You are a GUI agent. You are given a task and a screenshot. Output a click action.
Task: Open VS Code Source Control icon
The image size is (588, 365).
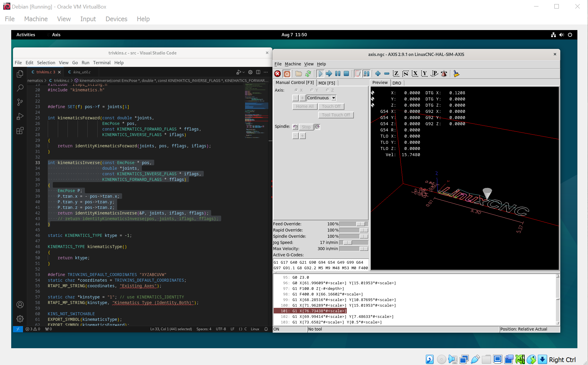(x=20, y=102)
